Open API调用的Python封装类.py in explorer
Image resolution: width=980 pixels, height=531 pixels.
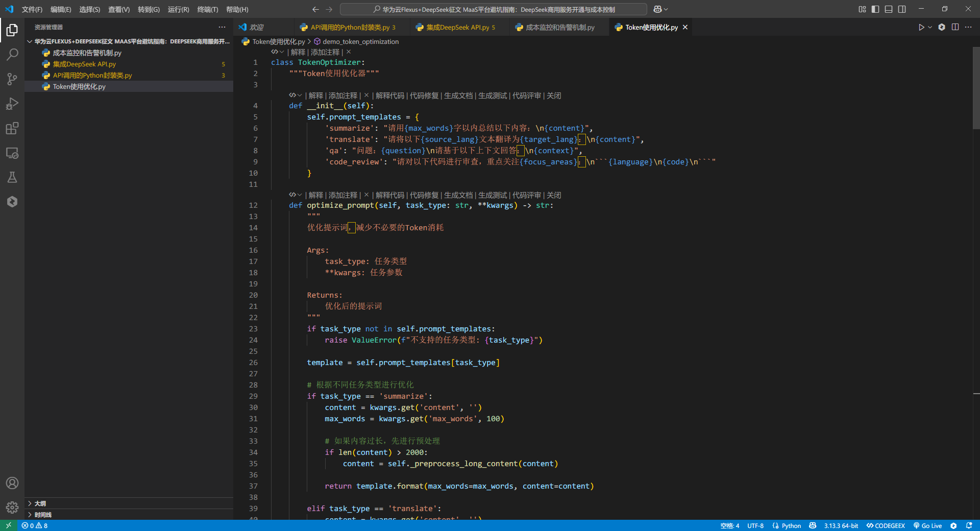(129, 75)
